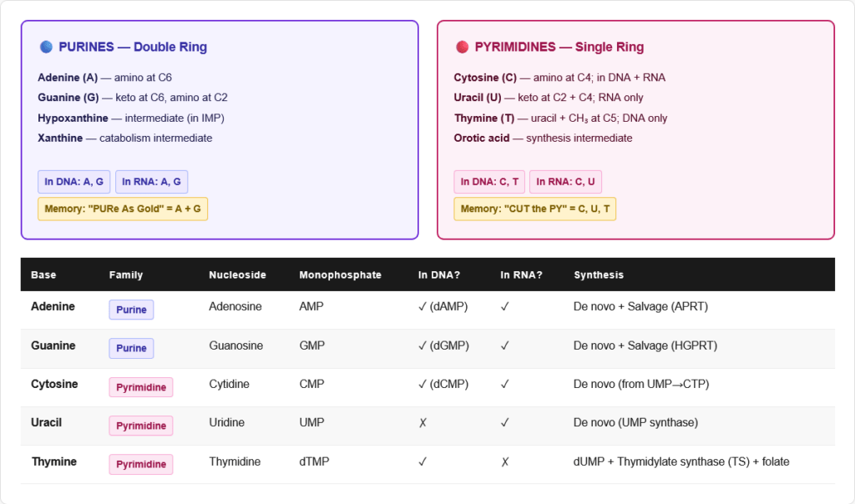The height and width of the screenshot is (504, 855).
Task: Click the 'CUT the PY' memory note
Action: coord(534,209)
